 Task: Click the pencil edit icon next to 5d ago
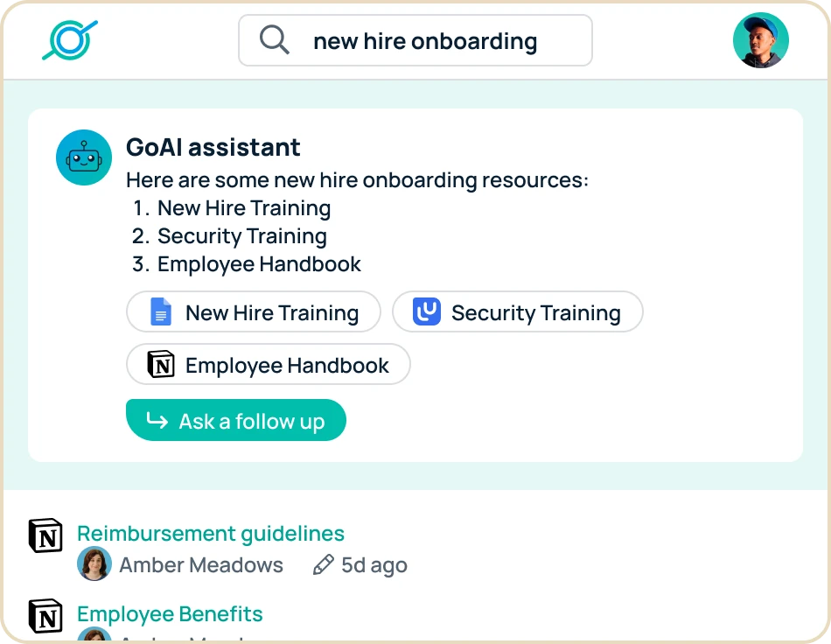[324, 564]
